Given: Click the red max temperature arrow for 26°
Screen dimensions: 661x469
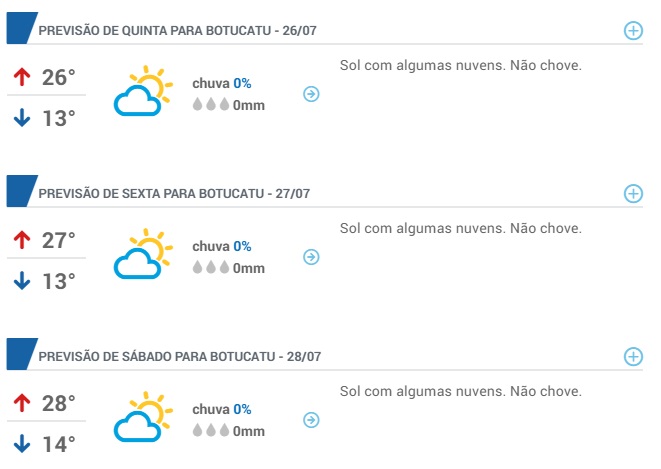Looking at the screenshot, I should tap(22, 78).
